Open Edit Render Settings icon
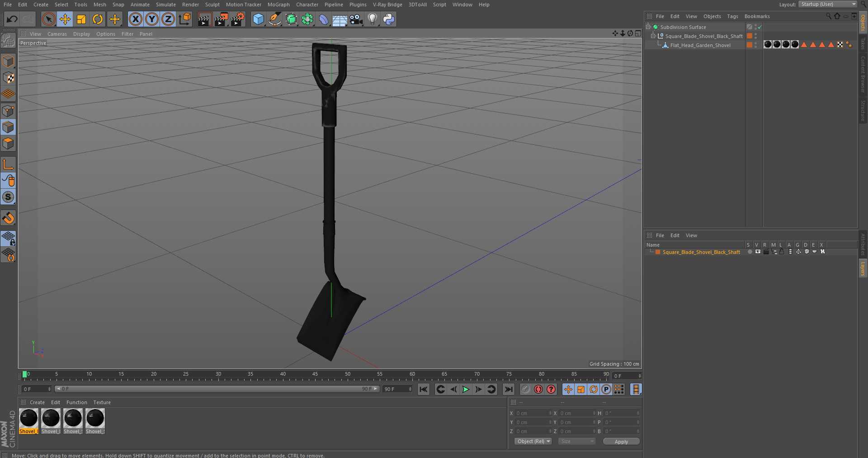 (x=238, y=19)
